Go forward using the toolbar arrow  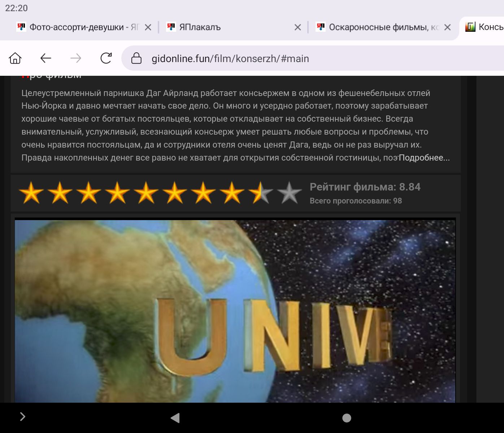pyautogui.click(x=76, y=58)
